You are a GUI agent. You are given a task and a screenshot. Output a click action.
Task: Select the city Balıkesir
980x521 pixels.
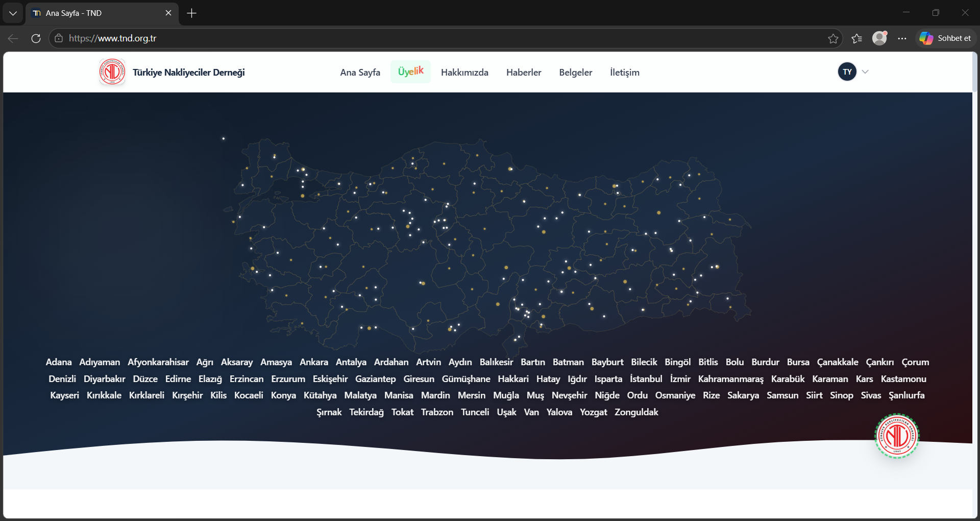(497, 362)
